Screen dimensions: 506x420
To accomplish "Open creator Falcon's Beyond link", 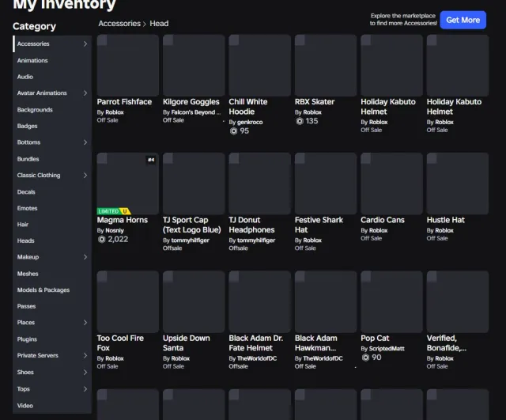I will (196, 112).
